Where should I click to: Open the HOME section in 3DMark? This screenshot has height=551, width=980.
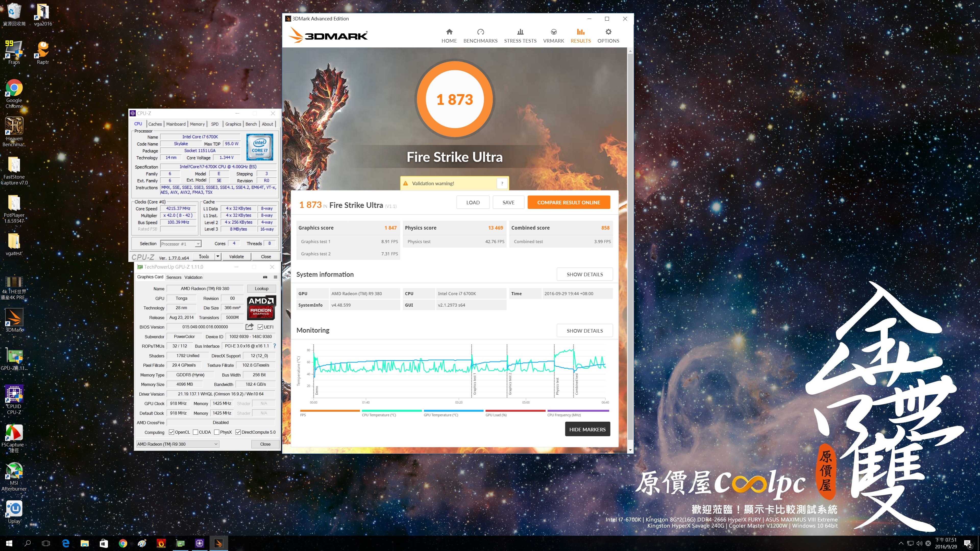(449, 36)
